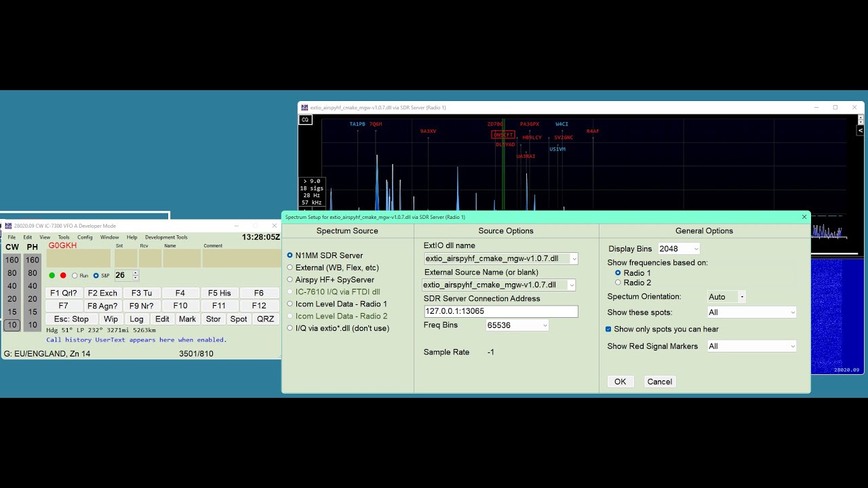
Task: Click the Spot button
Action: 239,319
